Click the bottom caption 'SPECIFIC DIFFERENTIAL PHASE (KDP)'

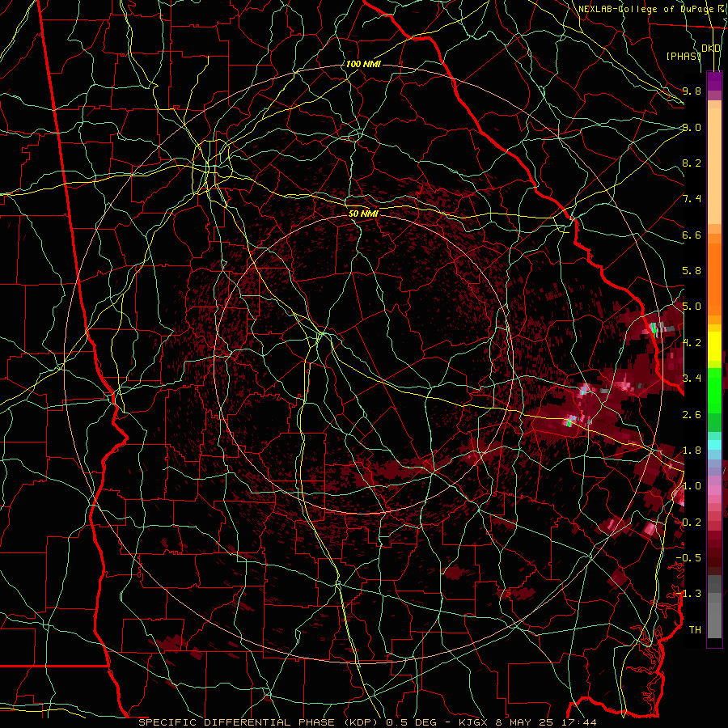pyautogui.click(x=260, y=722)
